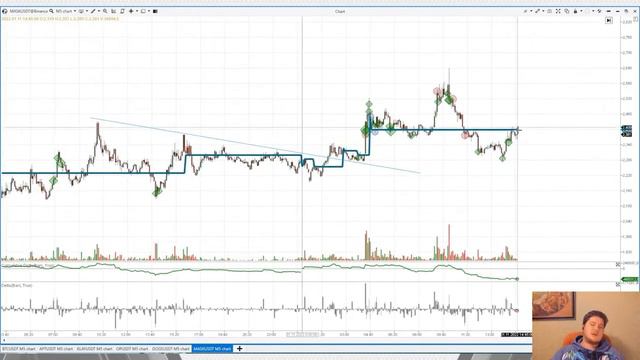The height and width of the screenshot is (360, 640).
Task: Click the pencil edit icon top-right
Action: pos(525,11)
